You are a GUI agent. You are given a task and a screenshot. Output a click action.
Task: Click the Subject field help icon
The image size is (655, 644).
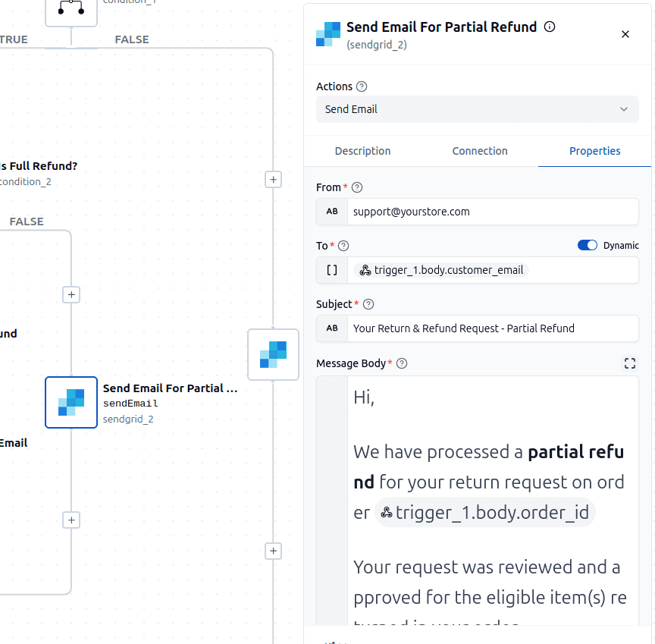click(x=368, y=304)
